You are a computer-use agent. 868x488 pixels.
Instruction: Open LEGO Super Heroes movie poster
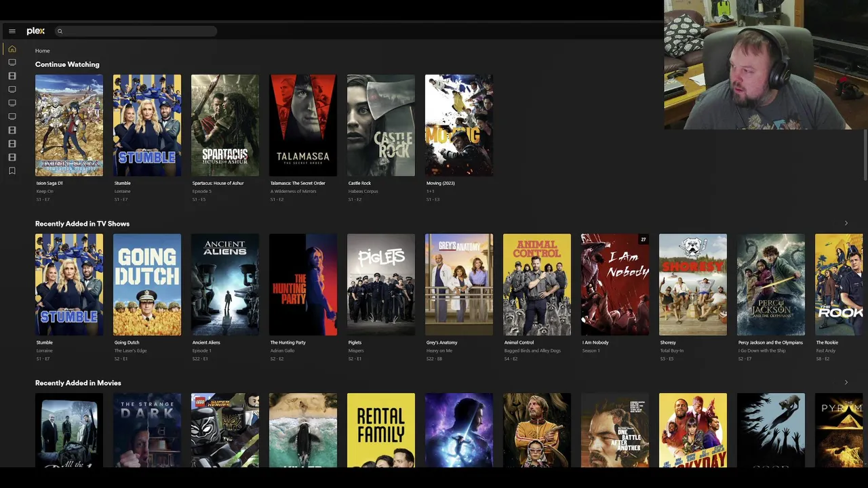[225, 430]
